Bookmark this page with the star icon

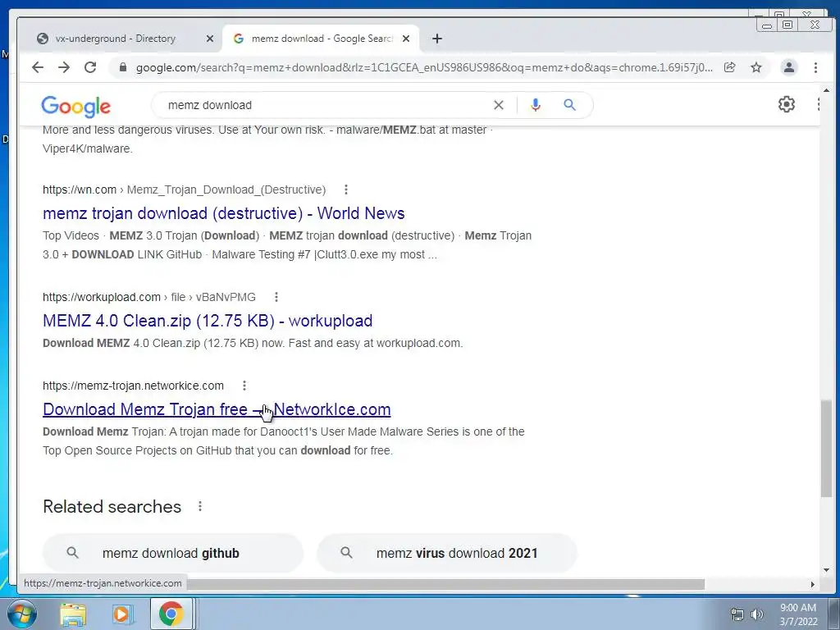(756, 67)
